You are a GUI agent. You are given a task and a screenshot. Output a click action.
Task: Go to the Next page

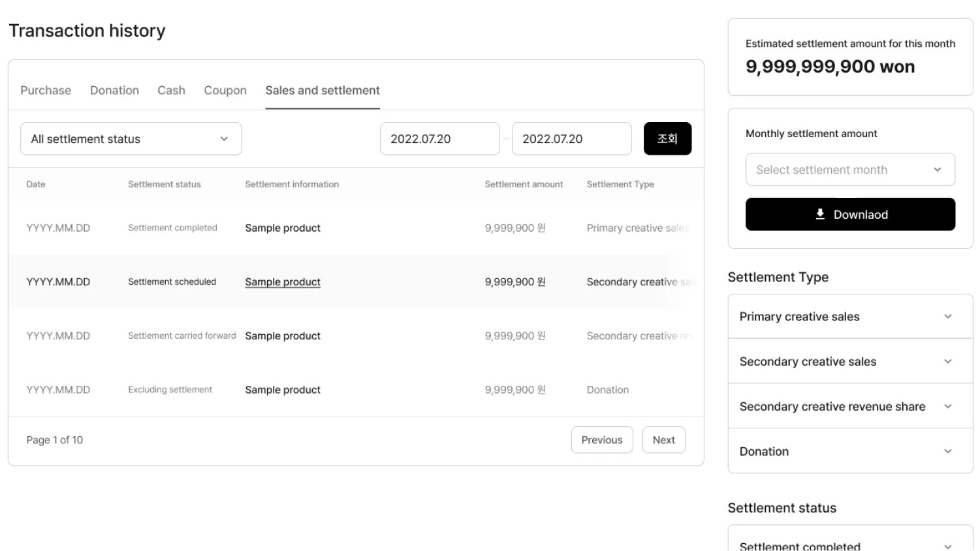[663, 440]
